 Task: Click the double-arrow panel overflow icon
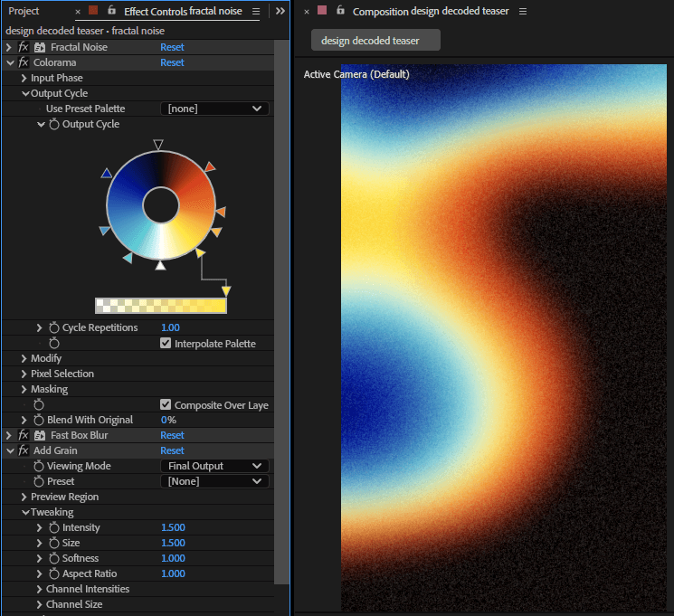(x=280, y=11)
